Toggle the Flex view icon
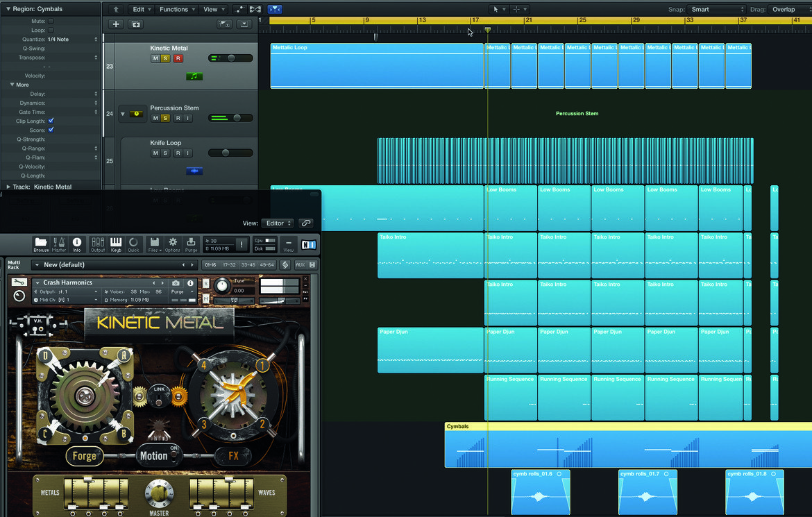 [x=255, y=9]
